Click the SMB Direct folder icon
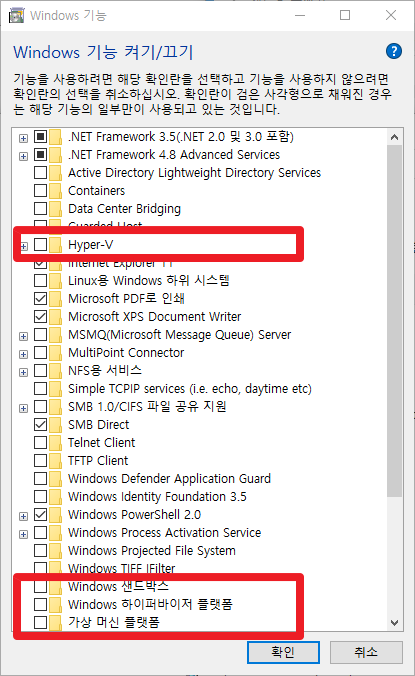The width and height of the screenshot is (415, 676). point(55,425)
